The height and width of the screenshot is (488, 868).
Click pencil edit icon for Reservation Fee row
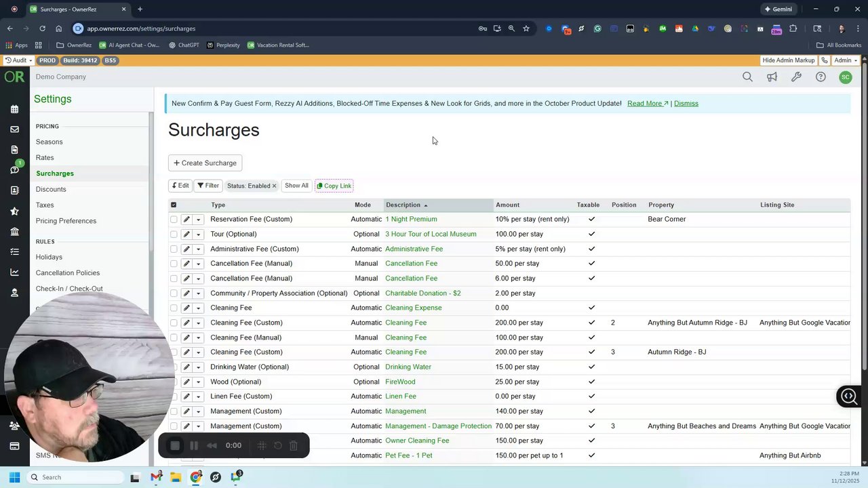(x=186, y=220)
